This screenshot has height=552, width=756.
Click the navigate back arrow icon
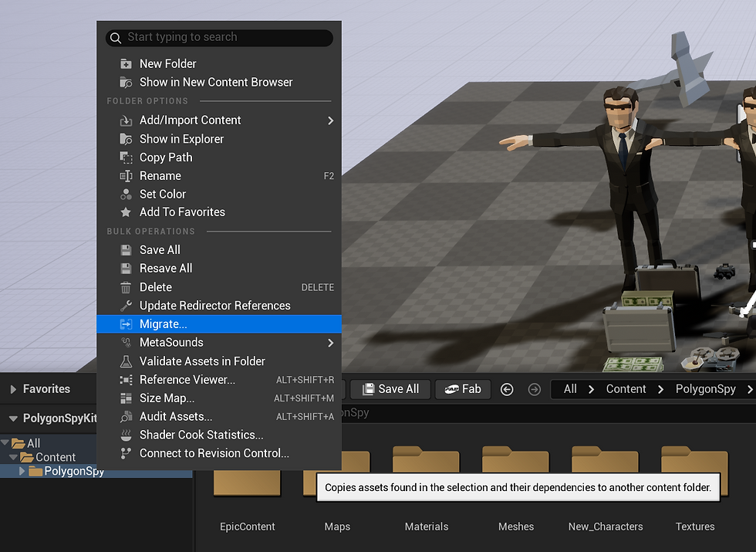tap(507, 389)
